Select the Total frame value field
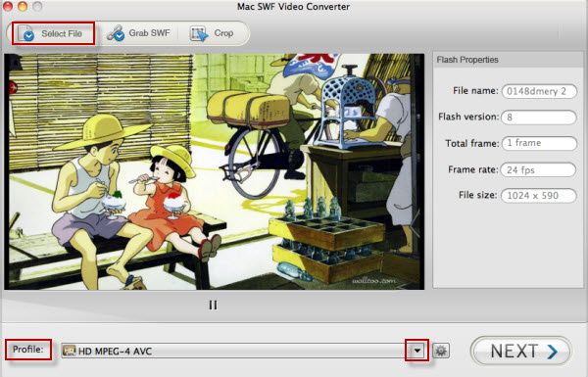588x377 pixels. pyautogui.click(x=539, y=143)
